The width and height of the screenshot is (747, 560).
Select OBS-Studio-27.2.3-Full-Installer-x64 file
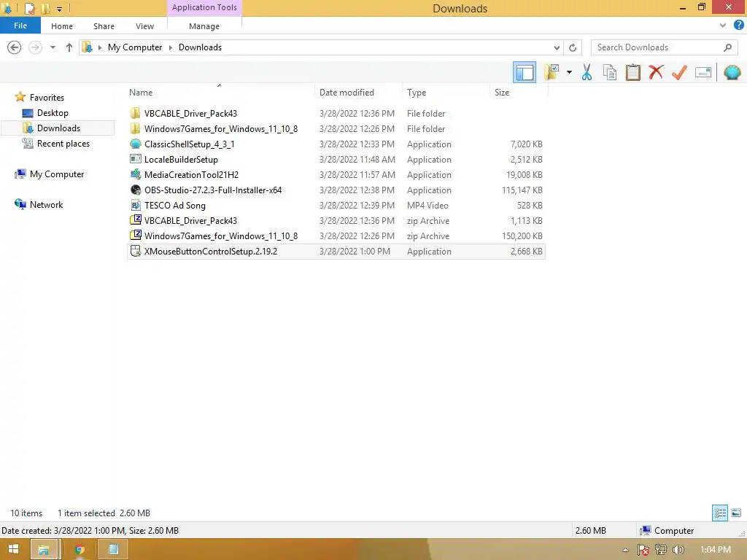(x=336, y=190)
